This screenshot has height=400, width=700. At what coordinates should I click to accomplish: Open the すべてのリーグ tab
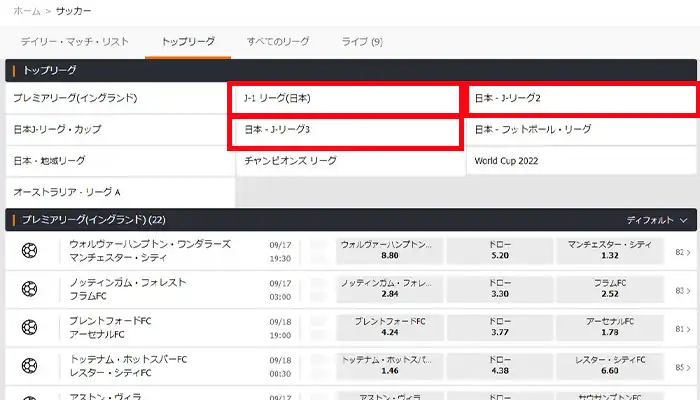click(278, 42)
